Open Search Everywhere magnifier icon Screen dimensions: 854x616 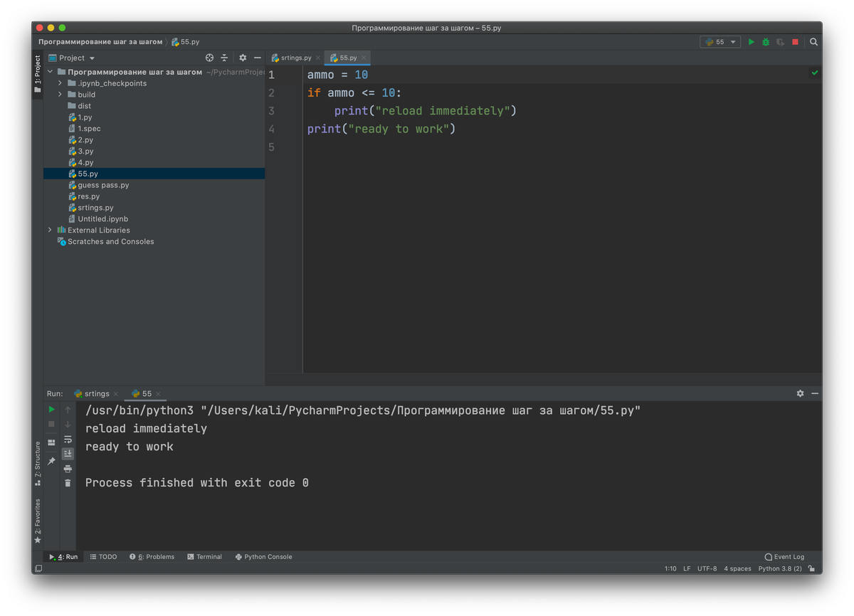pos(813,42)
